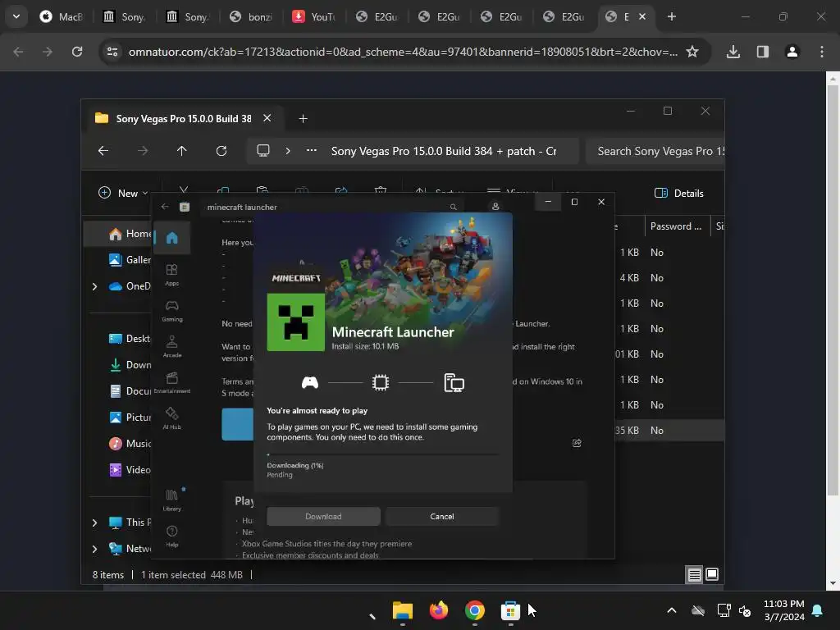Open Desktop in Explorer navigation pane
Screen dimensions: 840x630
pos(130,339)
